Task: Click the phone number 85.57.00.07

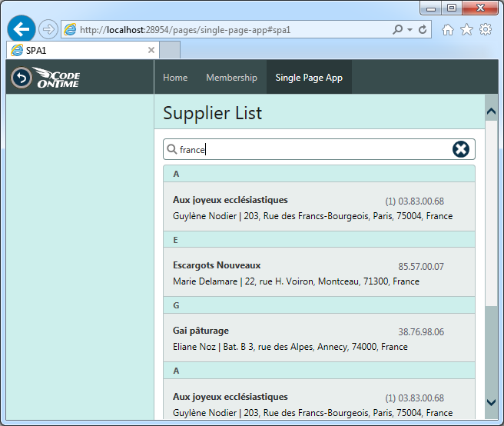Action: 421,266
